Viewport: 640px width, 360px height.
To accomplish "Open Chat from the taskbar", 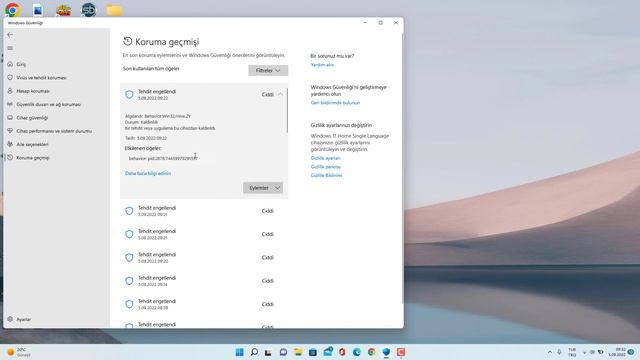I will pyautogui.click(x=283, y=352).
